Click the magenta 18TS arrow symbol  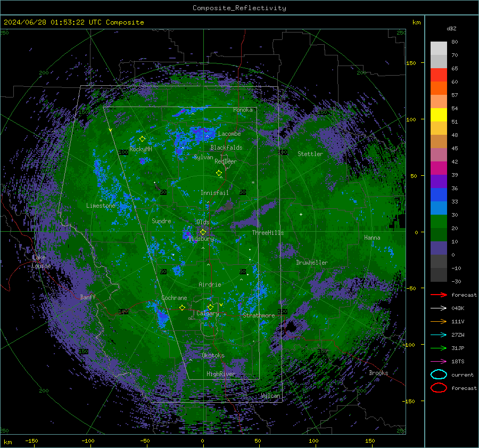[439, 362]
